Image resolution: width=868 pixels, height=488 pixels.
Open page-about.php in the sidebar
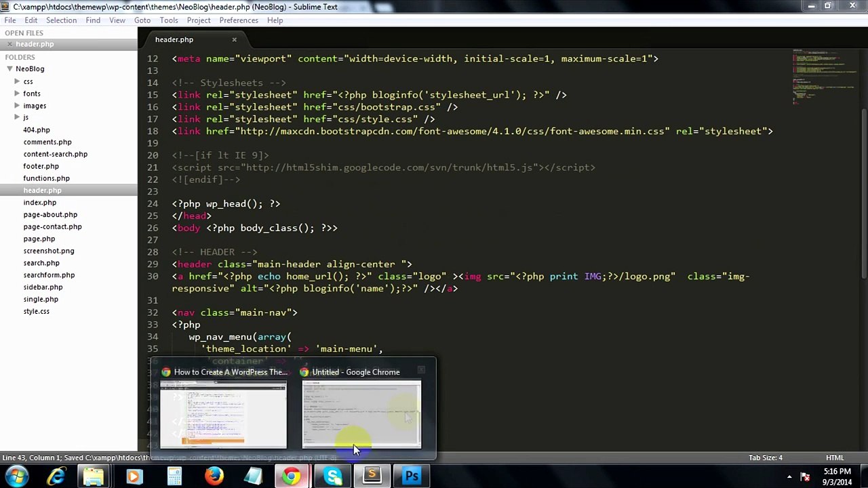point(50,215)
